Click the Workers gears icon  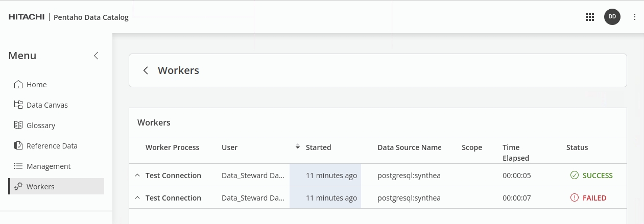pos(18,187)
